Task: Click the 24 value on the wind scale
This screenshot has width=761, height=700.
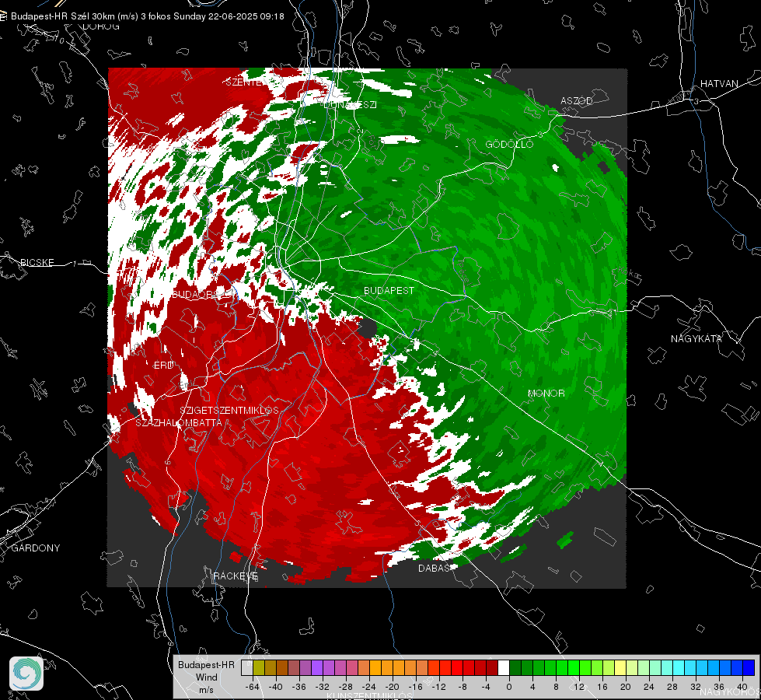Action: 649,687
